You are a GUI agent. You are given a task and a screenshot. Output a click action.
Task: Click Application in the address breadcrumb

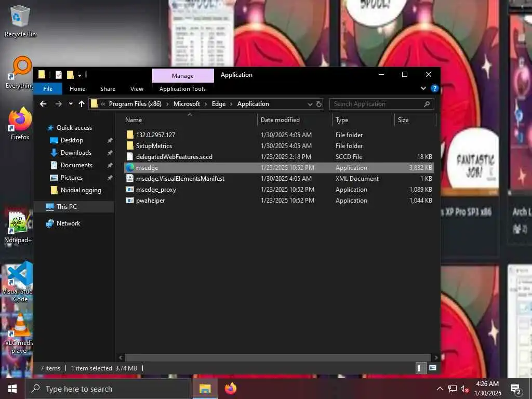pyautogui.click(x=253, y=104)
